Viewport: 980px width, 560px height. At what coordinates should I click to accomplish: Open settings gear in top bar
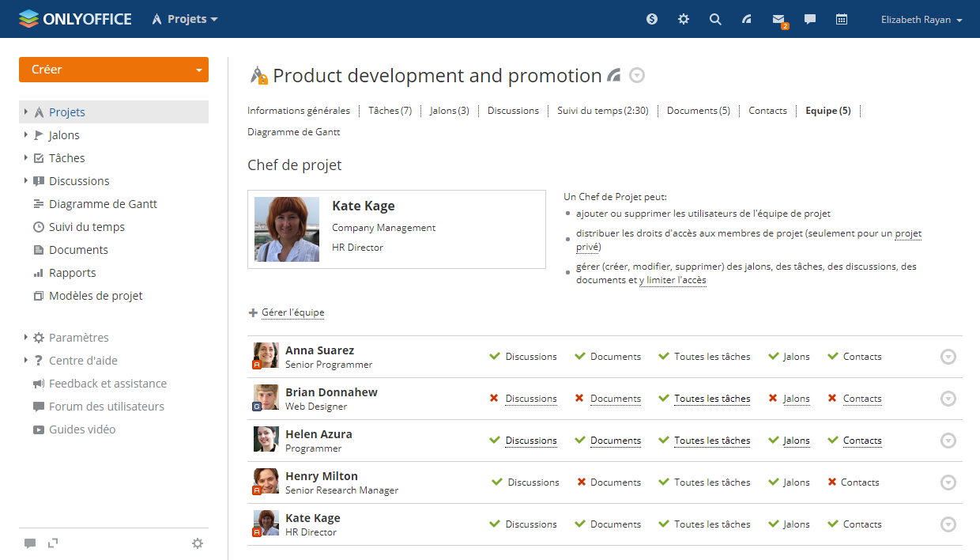click(x=684, y=19)
